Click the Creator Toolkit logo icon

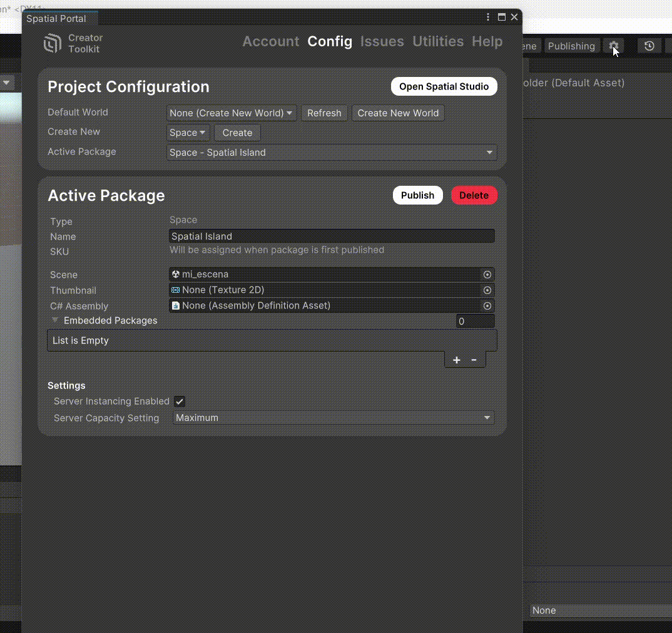(53, 43)
